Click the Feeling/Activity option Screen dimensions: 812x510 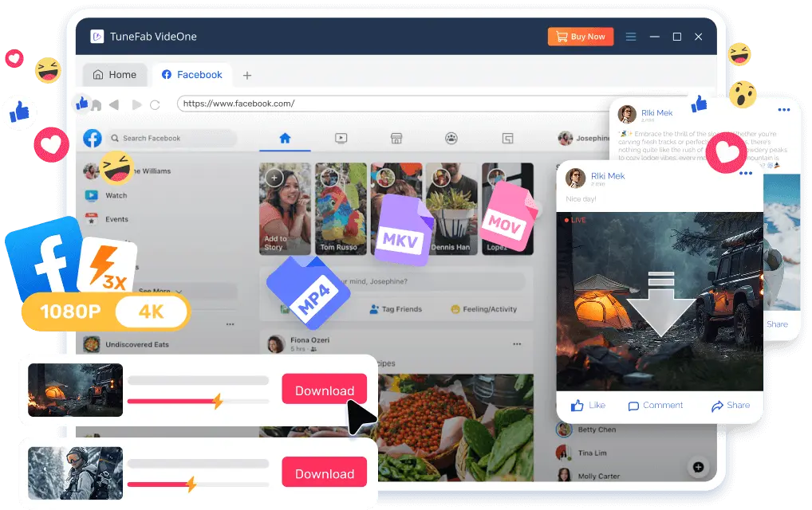pos(483,309)
